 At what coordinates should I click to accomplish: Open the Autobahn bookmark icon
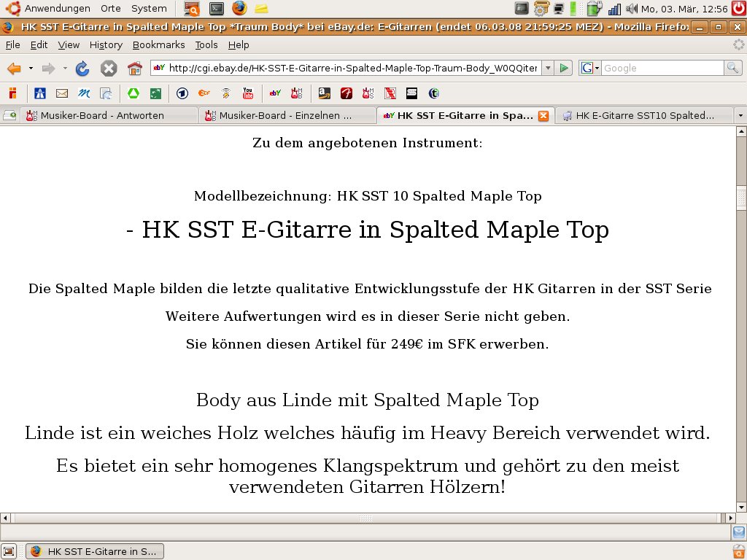(x=40, y=93)
